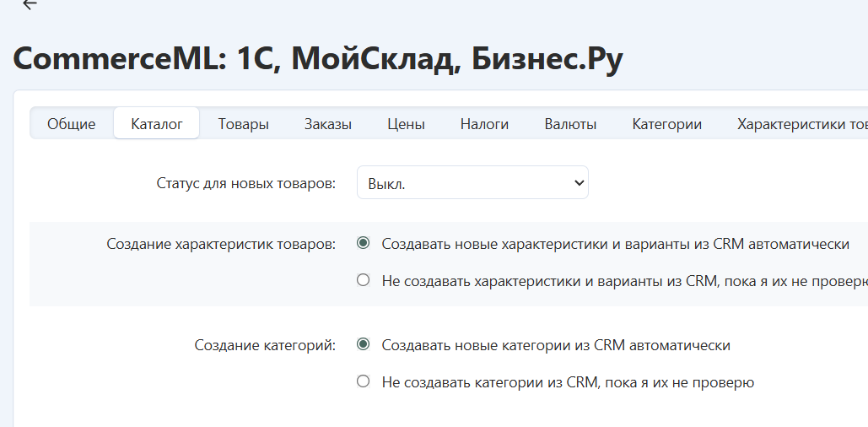Enable automatic creation of characteristics and variants
This screenshot has width=868, height=427.
coord(364,244)
